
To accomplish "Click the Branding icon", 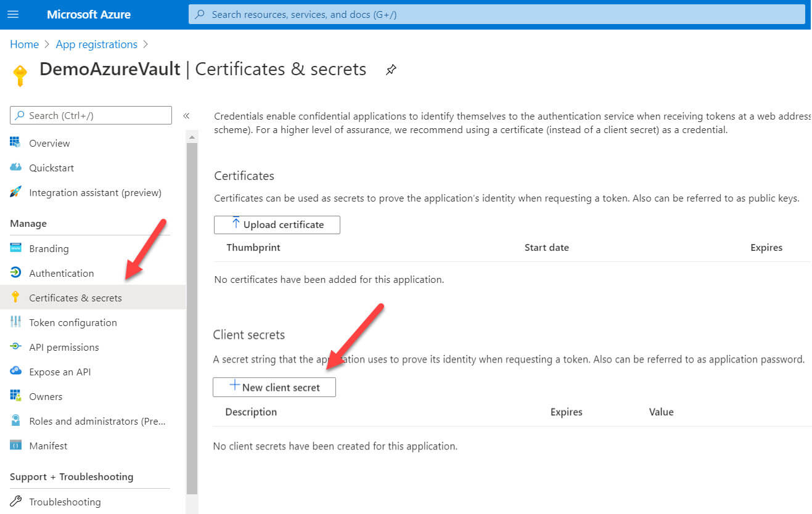I will pos(15,248).
